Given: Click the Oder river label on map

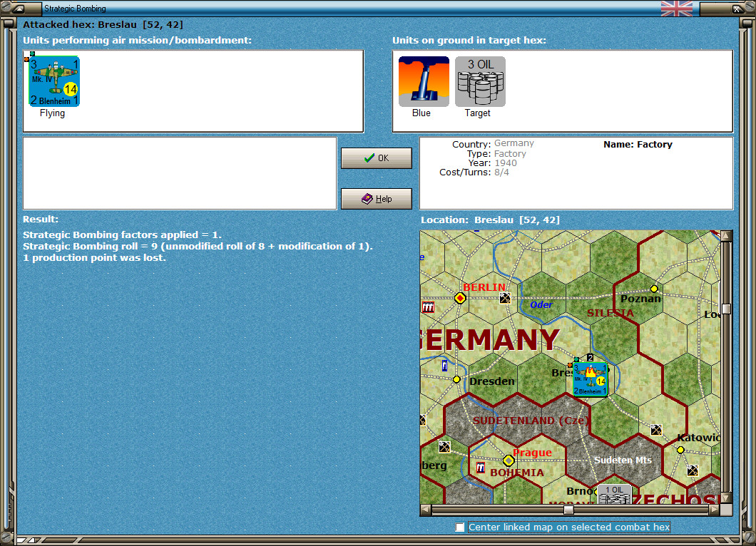Looking at the screenshot, I should [x=541, y=304].
